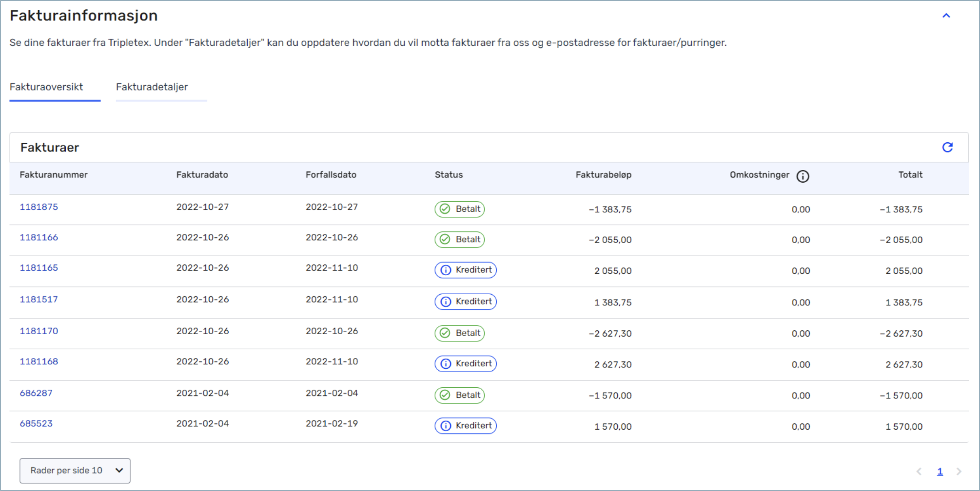Open invoice number 1181166
This screenshot has width=980, height=491.
point(39,238)
